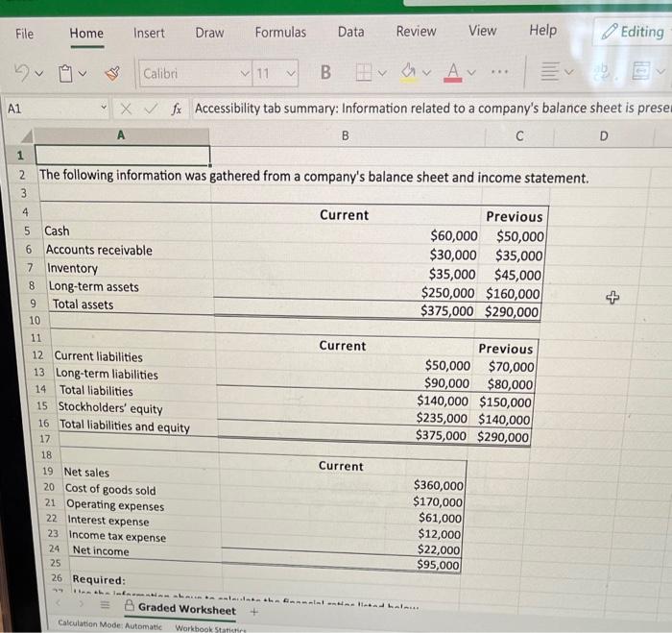Select the $235,000 Stockholders' equity value
Image resolution: width=672 pixels, height=633 pixels.
442,418
